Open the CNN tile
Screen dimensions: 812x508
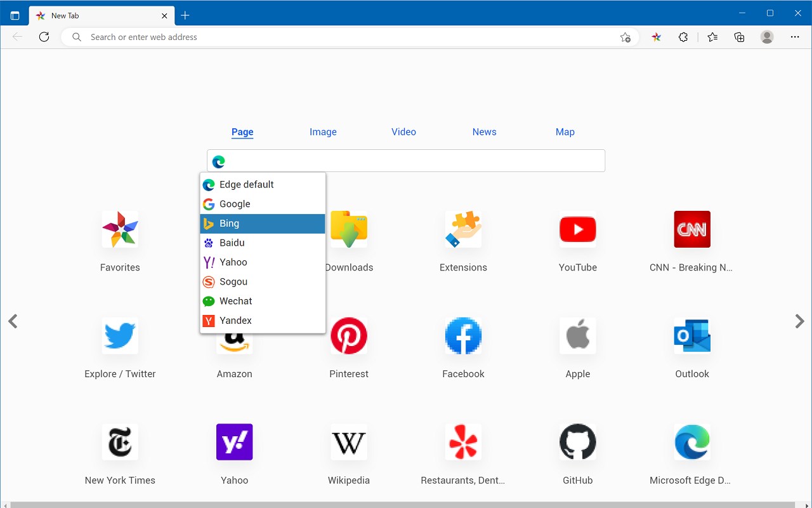tap(692, 229)
